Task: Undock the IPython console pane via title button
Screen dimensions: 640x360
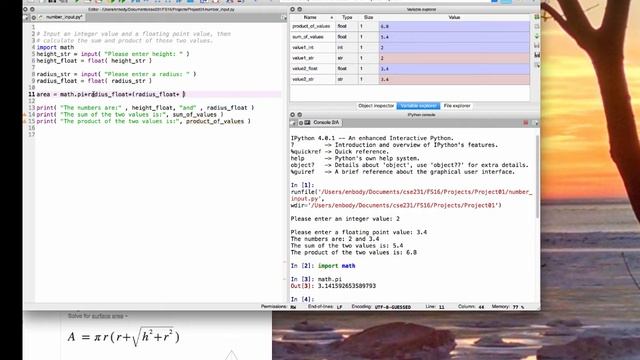Action: click(x=300, y=115)
